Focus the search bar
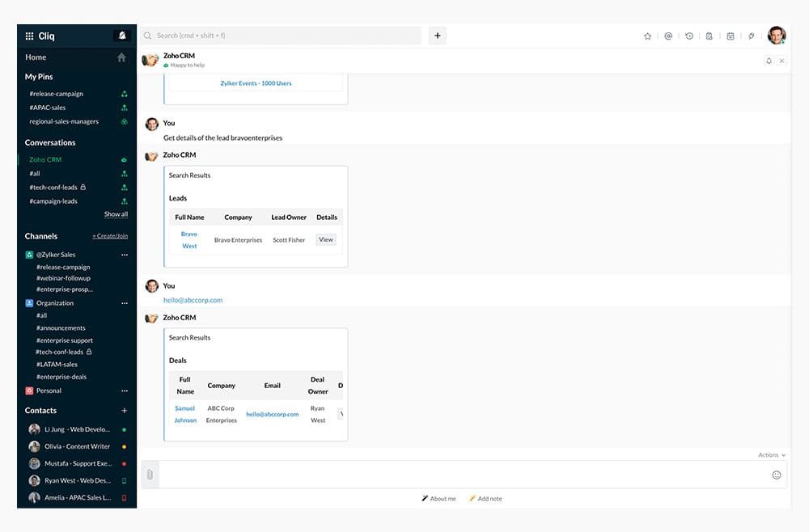This screenshot has width=809, height=532. (x=282, y=36)
